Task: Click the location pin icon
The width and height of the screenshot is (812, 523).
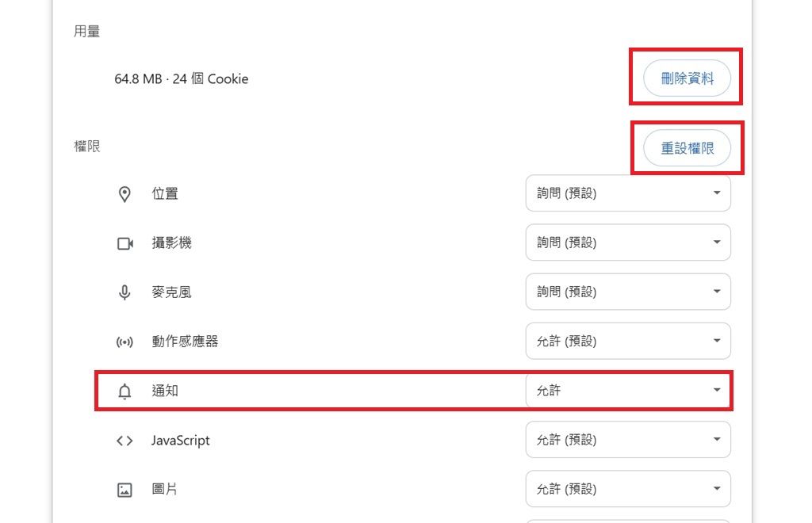Action: 124,194
